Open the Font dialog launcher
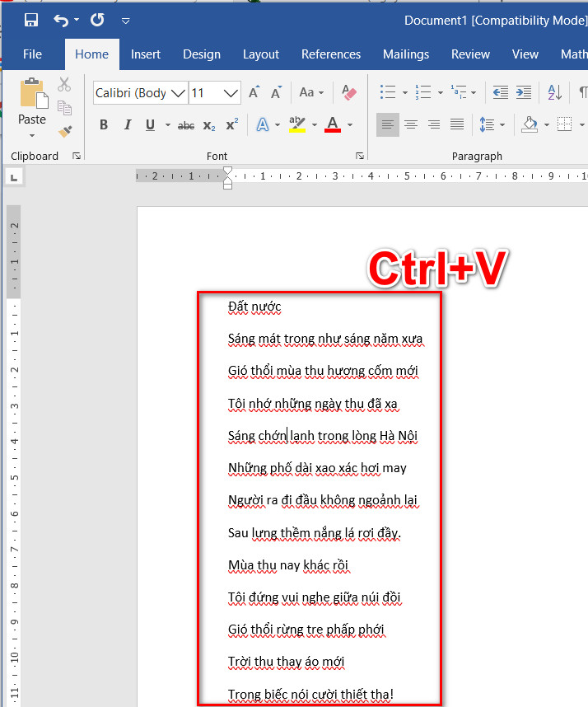 [x=360, y=156]
